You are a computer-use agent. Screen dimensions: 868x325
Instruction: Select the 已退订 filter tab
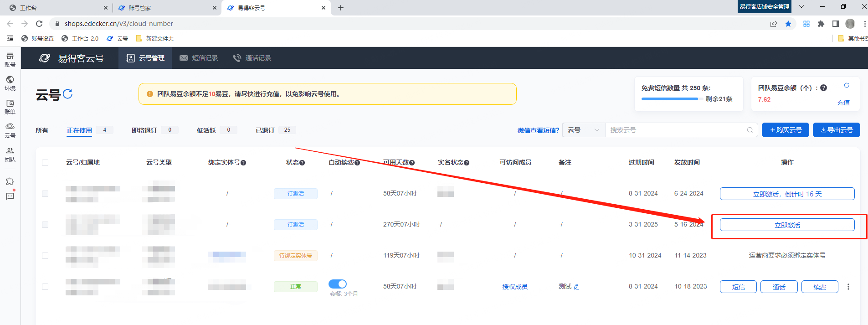click(265, 130)
